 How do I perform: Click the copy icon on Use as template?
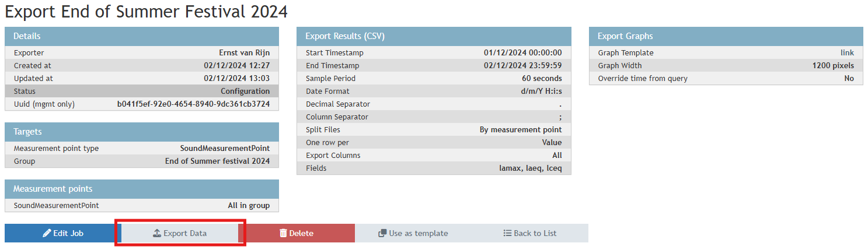click(x=382, y=233)
